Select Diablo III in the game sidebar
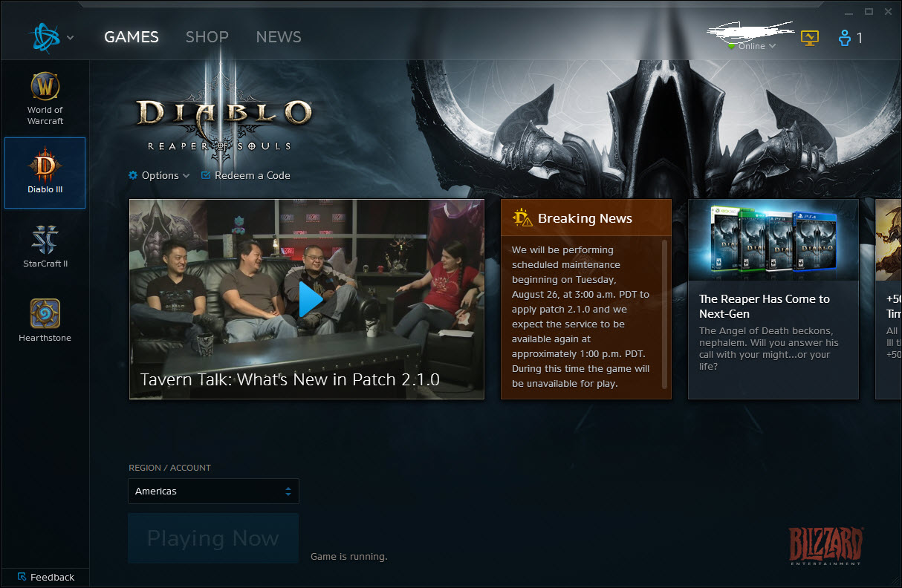 click(x=45, y=173)
